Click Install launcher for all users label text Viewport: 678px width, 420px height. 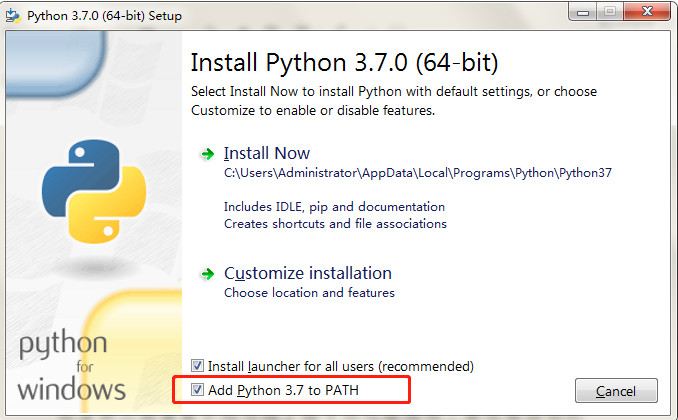(x=341, y=366)
